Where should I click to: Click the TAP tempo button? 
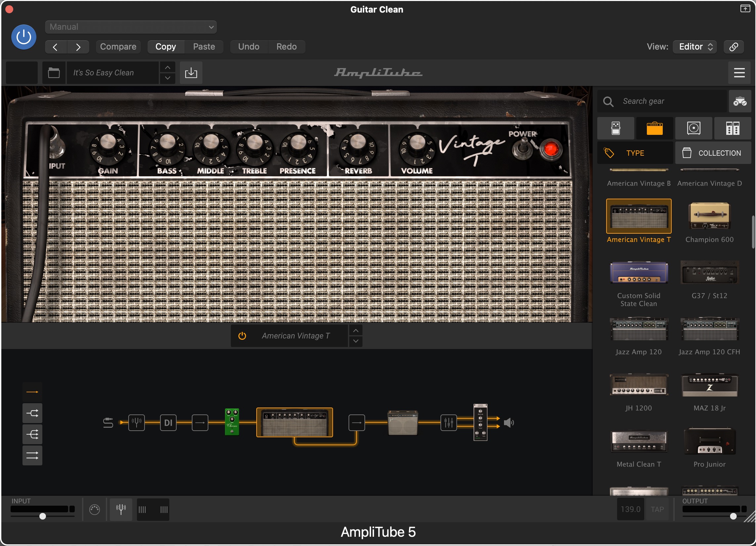click(x=657, y=509)
